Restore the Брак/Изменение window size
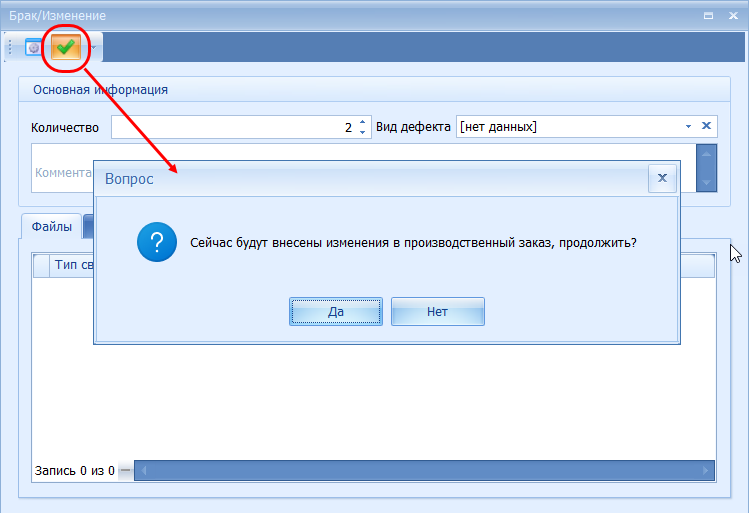The height and width of the screenshot is (513, 749). pos(708,16)
